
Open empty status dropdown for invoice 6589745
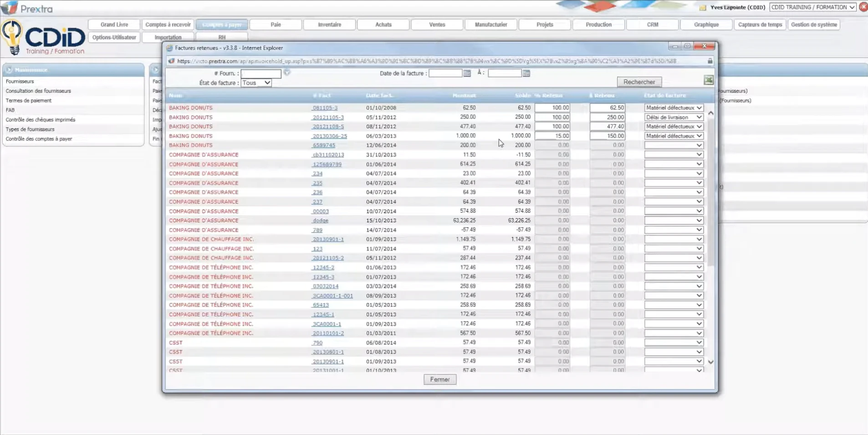tap(674, 145)
